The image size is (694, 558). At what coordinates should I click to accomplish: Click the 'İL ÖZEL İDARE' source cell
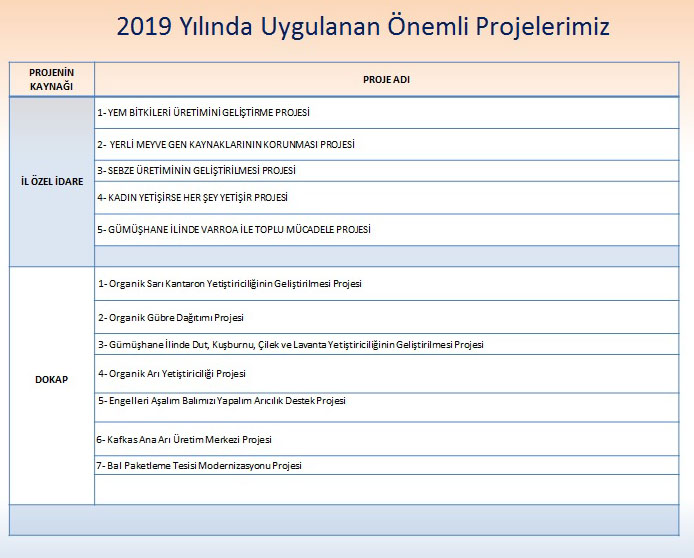pos(52,182)
